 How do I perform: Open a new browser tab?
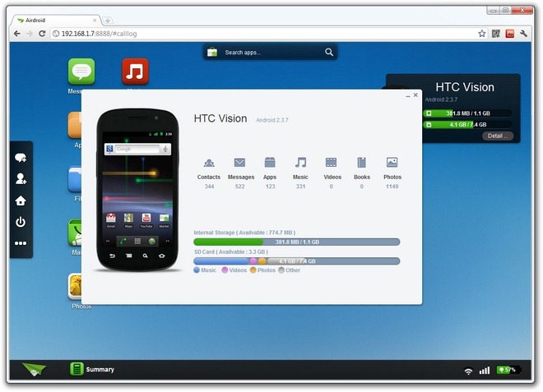pos(108,21)
